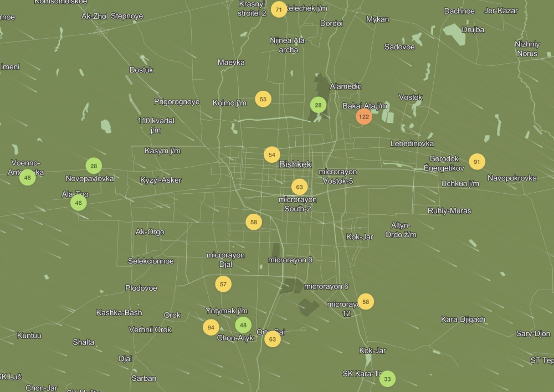The image size is (554, 392).
Task: Select the green 33 marker near SK Kara-To
Action: (x=387, y=379)
